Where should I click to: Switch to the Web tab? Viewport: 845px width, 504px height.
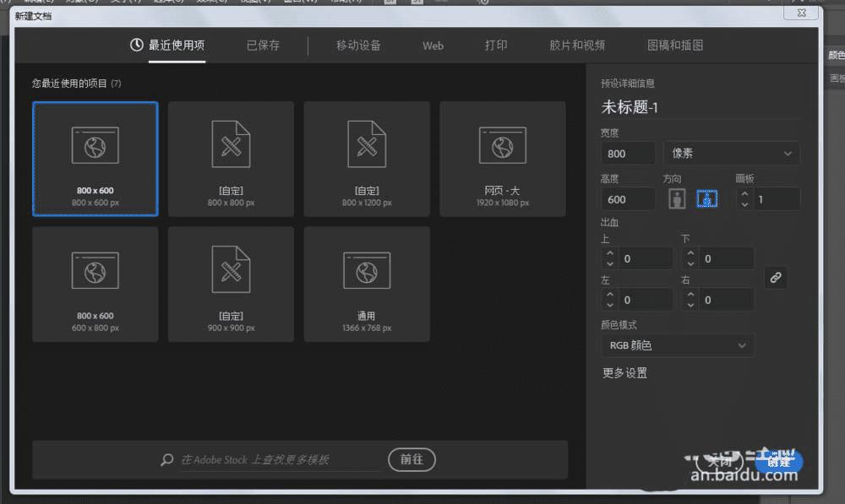click(x=433, y=46)
